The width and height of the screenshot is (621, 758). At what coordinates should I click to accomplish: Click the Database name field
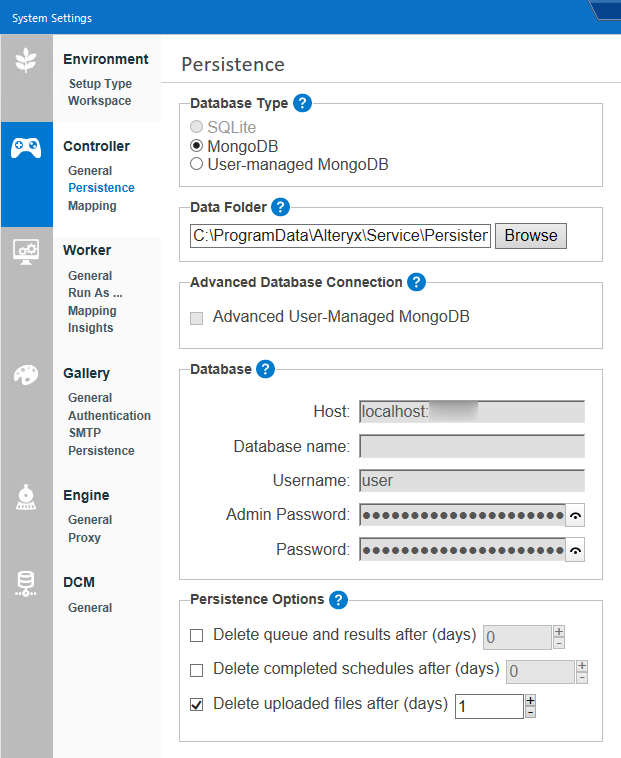(472, 446)
